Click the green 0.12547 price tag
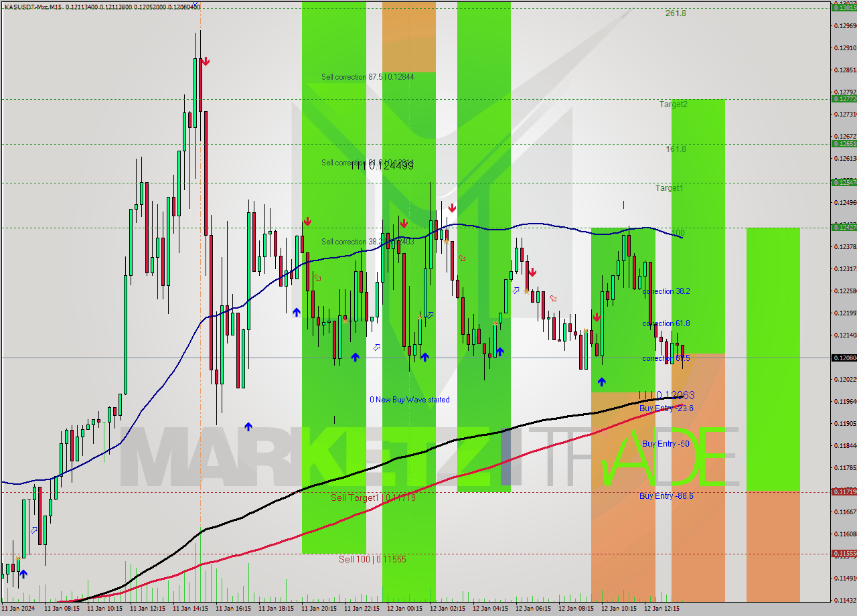 click(x=844, y=183)
